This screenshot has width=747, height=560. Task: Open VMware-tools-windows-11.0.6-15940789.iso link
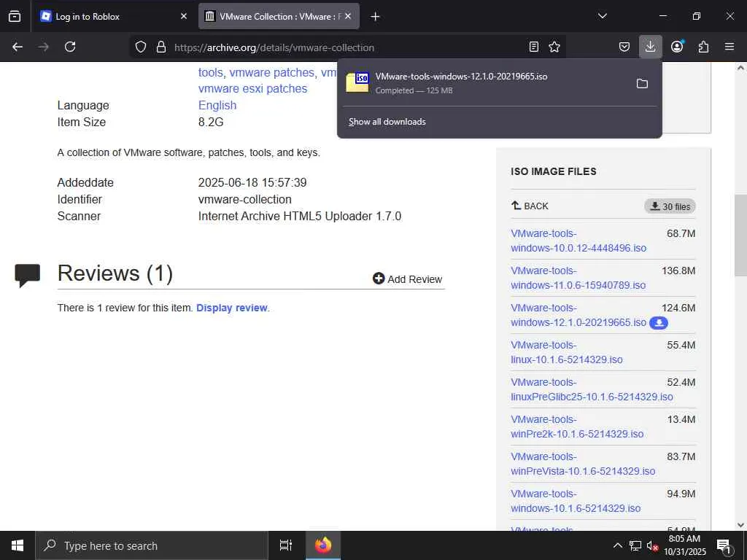coord(578,278)
